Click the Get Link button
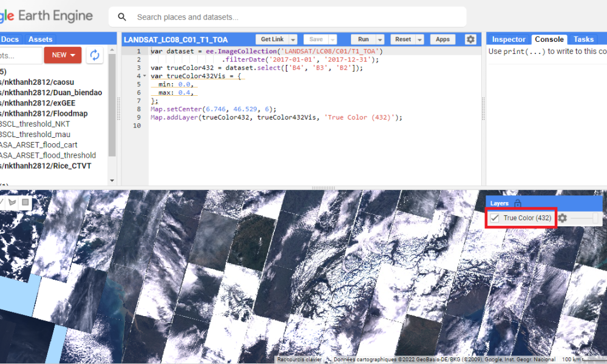Image resolution: width=607 pixels, height=364 pixels. click(x=272, y=39)
